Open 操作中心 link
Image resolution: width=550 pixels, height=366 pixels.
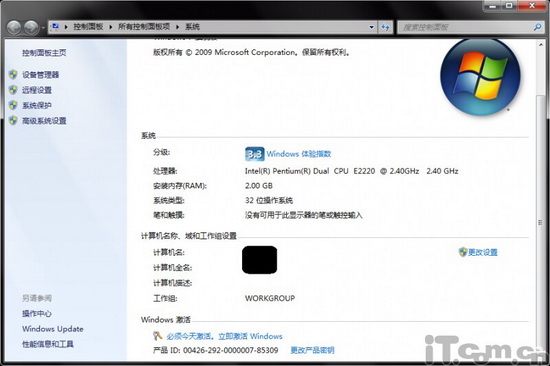[37, 313]
